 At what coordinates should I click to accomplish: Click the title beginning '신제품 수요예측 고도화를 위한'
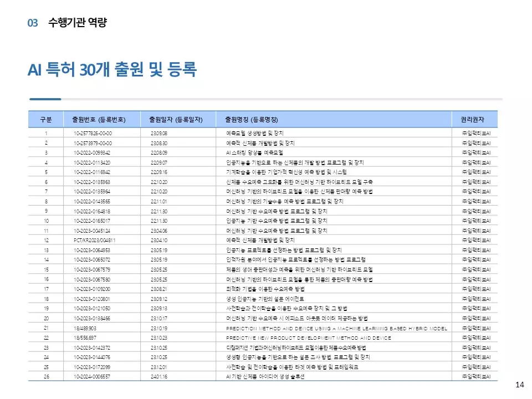click(300, 182)
